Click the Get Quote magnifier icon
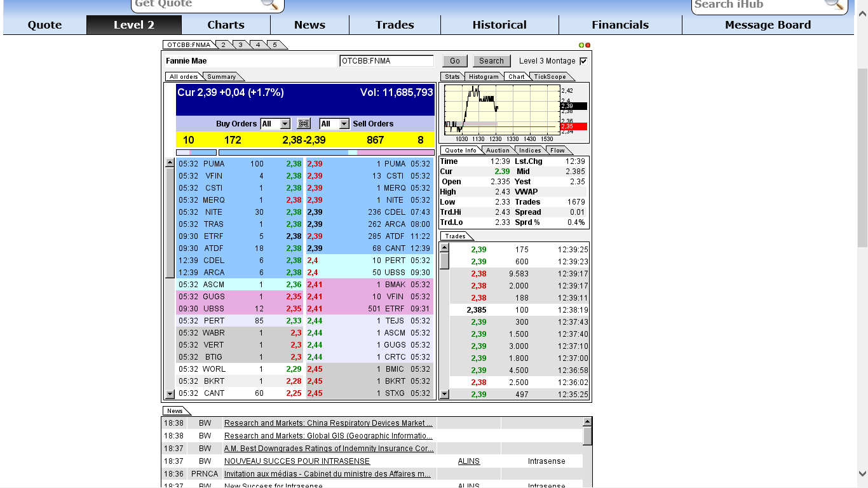 click(x=270, y=4)
